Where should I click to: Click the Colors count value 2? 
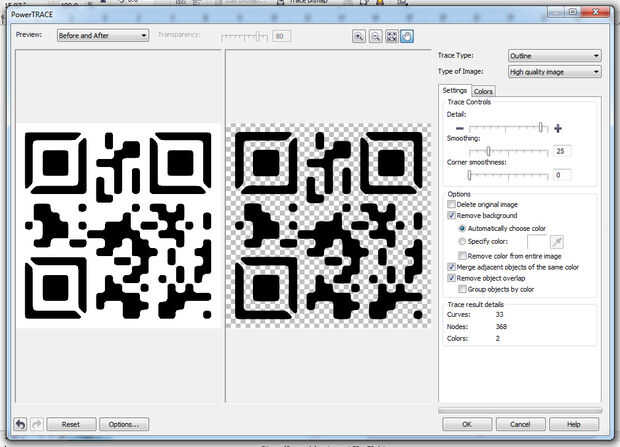[x=497, y=339]
